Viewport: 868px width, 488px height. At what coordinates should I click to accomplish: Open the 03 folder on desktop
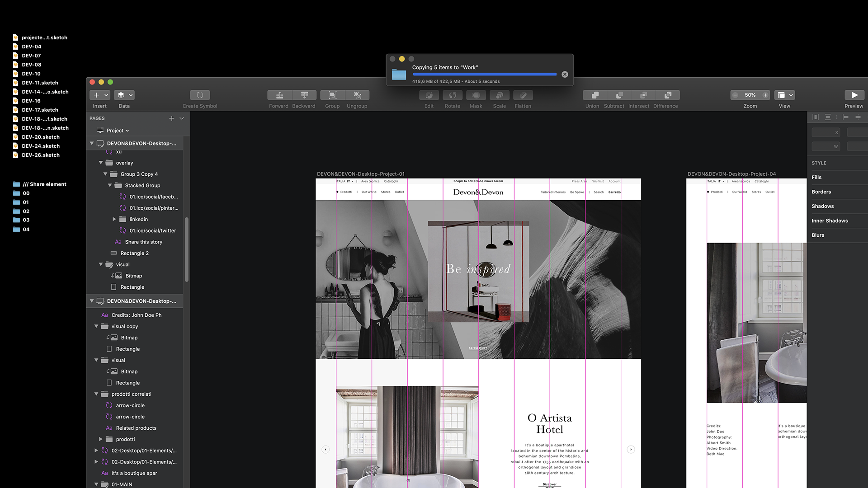click(21, 220)
